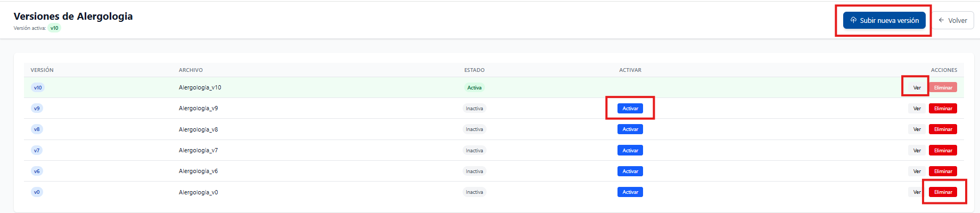Go back with the Volver button
Screen dimensions: 980x213
(953, 20)
